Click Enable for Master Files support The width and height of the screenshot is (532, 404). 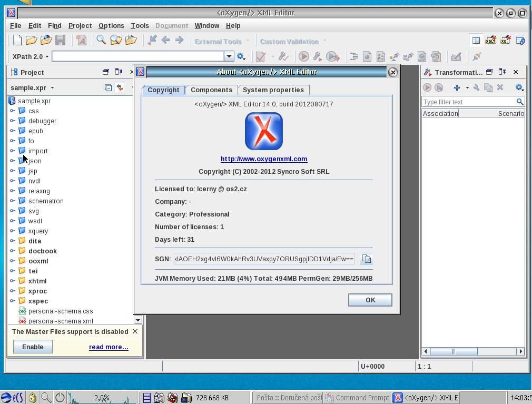(x=33, y=347)
